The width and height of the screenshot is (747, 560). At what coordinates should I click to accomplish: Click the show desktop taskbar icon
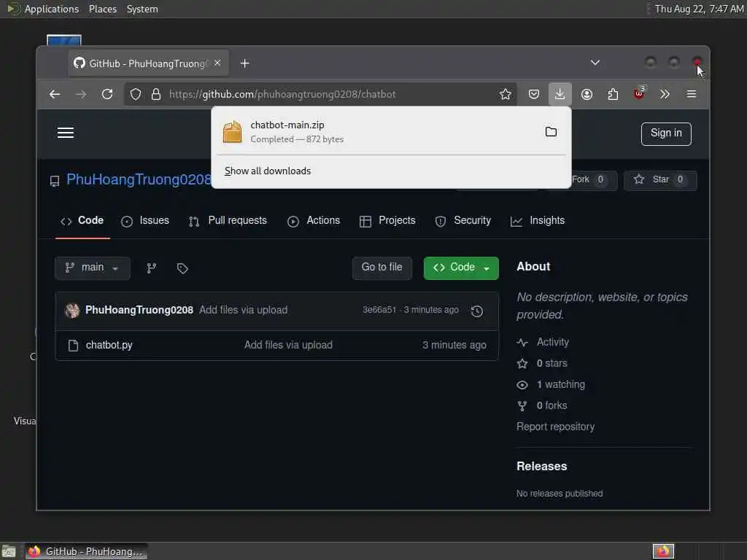pos(9,552)
